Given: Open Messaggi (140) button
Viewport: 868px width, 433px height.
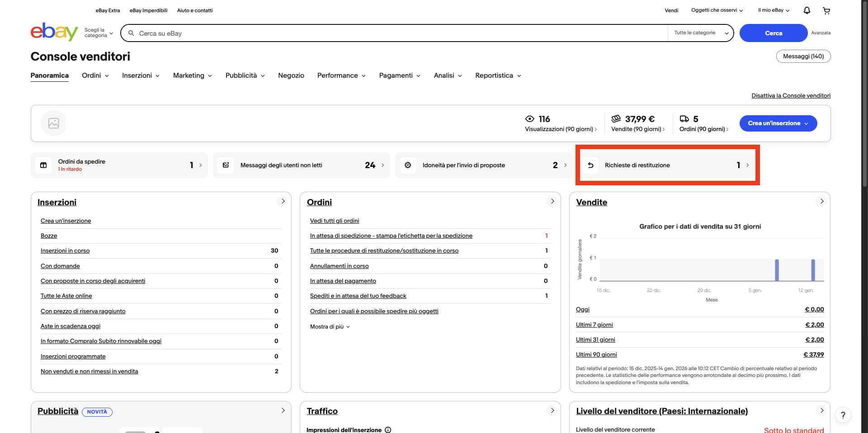Looking at the screenshot, I should click(x=803, y=56).
